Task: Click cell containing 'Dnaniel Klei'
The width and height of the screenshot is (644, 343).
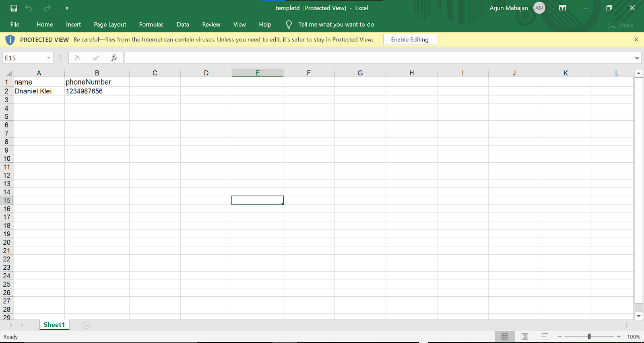Action: pos(39,91)
